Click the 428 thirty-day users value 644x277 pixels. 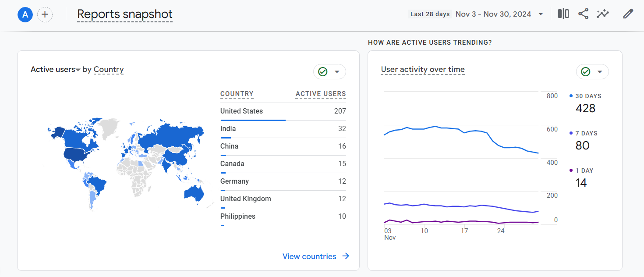point(585,108)
